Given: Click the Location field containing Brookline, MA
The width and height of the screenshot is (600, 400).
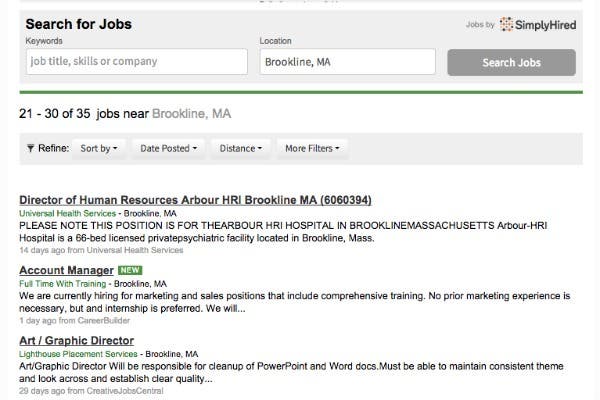Looking at the screenshot, I should 347,62.
